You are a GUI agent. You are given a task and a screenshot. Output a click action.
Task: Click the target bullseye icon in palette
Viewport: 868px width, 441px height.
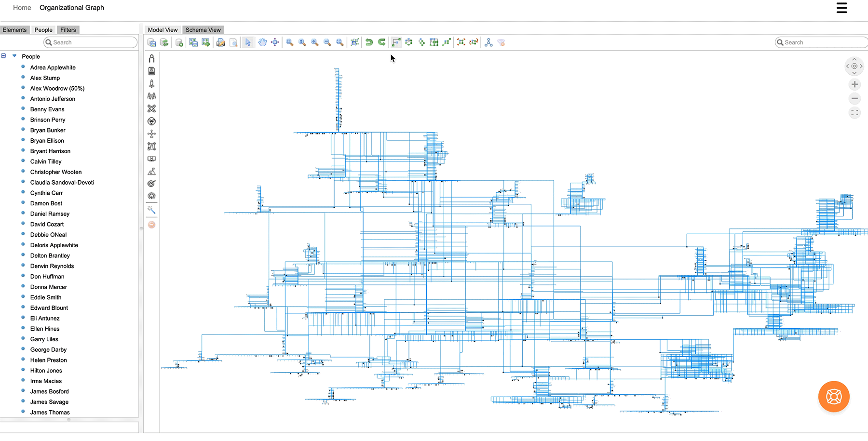click(x=151, y=184)
